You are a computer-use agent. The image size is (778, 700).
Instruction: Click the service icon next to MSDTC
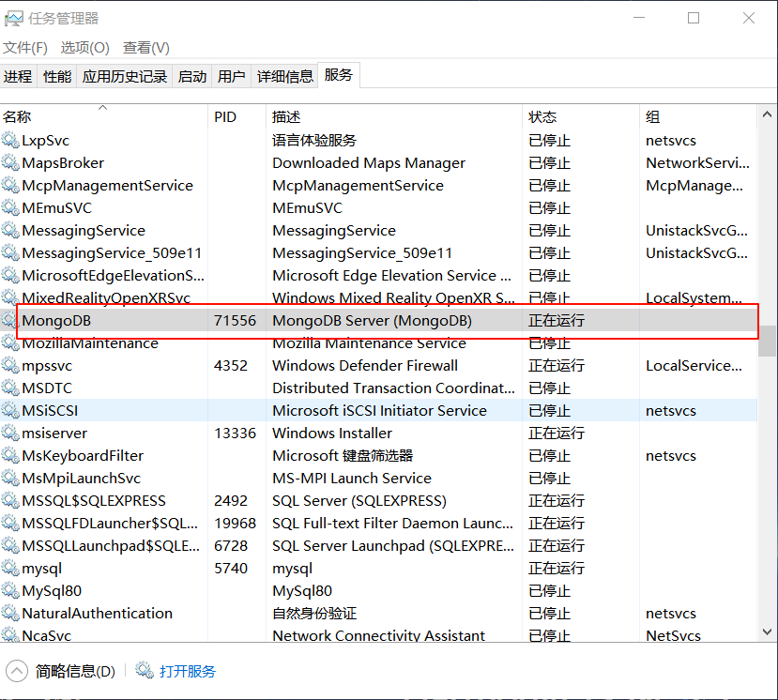(x=10, y=388)
